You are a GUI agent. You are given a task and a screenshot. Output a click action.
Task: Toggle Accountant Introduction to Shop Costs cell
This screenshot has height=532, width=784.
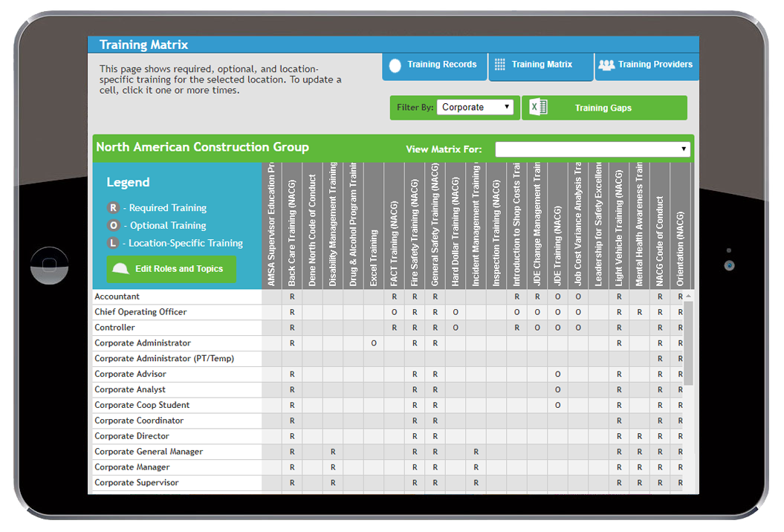[516, 296]
